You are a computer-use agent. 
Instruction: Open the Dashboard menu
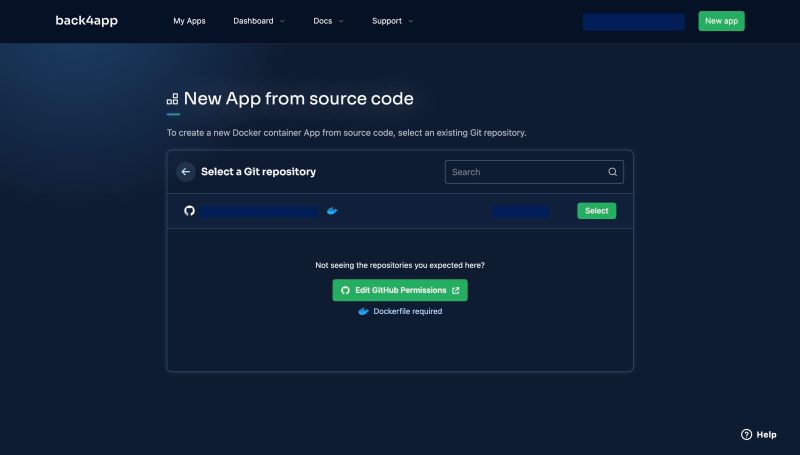(259, 21)
